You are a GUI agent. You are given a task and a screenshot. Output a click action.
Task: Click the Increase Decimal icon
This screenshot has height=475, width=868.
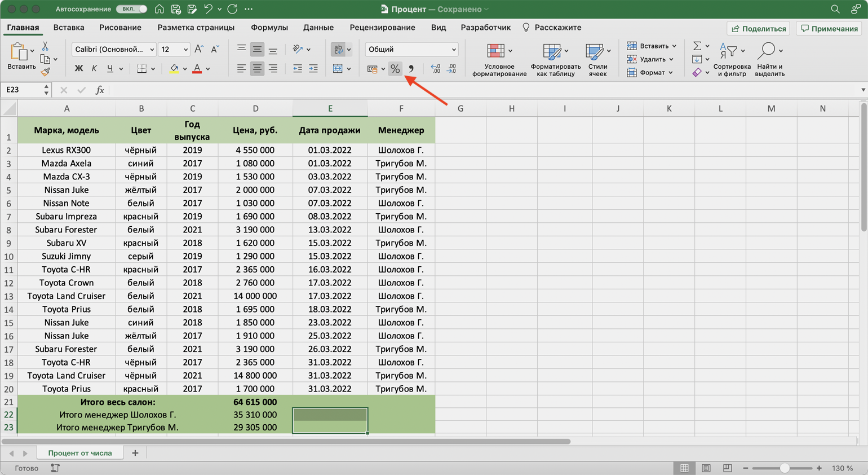tap(435, 69)
